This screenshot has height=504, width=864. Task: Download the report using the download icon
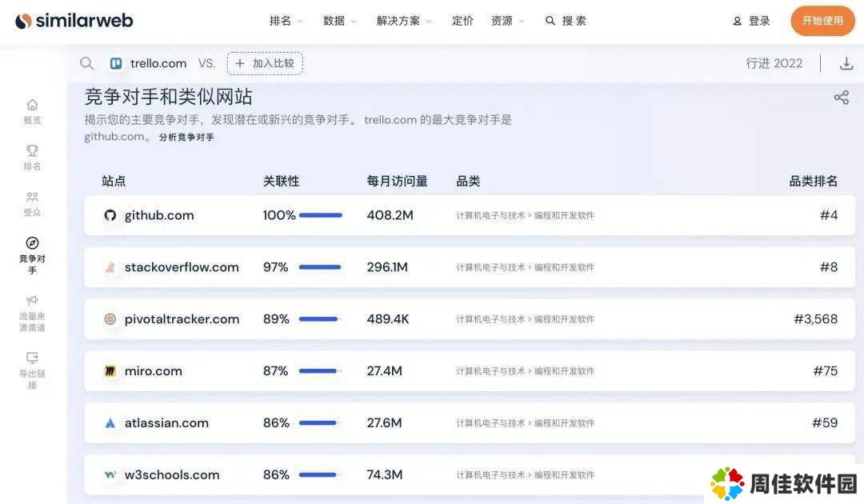846,63
